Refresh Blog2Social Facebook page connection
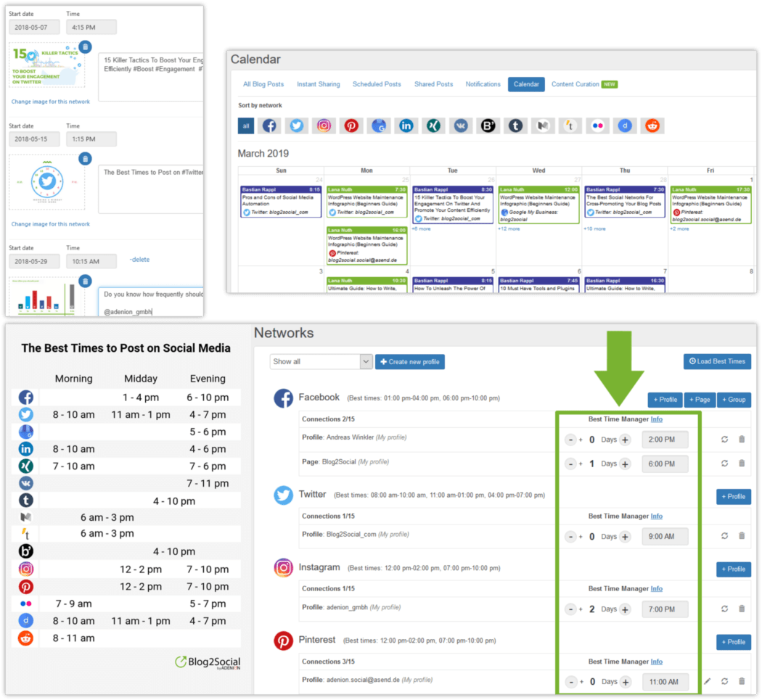The image size is (762, 700). tap(724, 464)
